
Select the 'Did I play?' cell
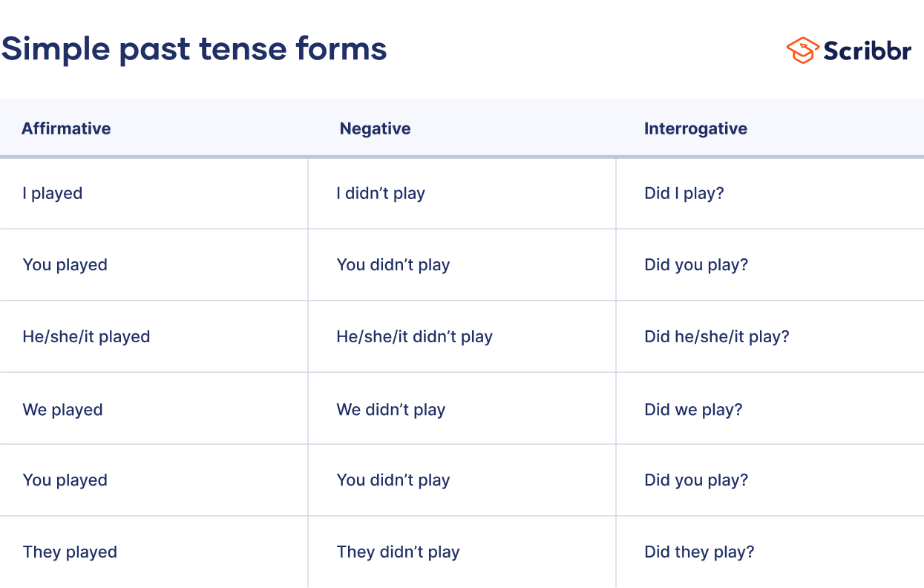(684, 194)
